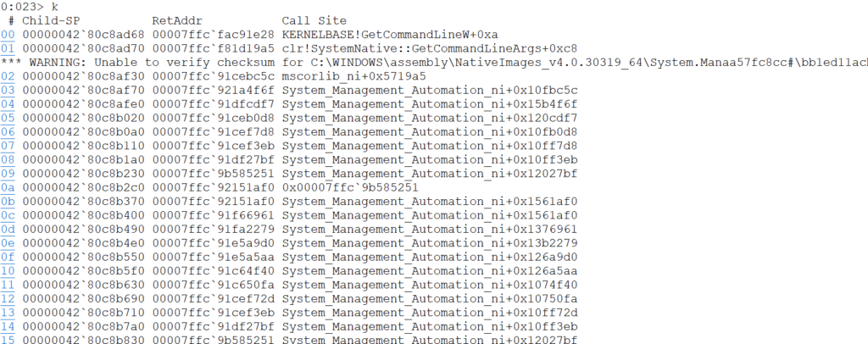Click frame link 00 for KERNELBASE!GetCommandLineW
This screenshot has width=868, height=344.
8,33
